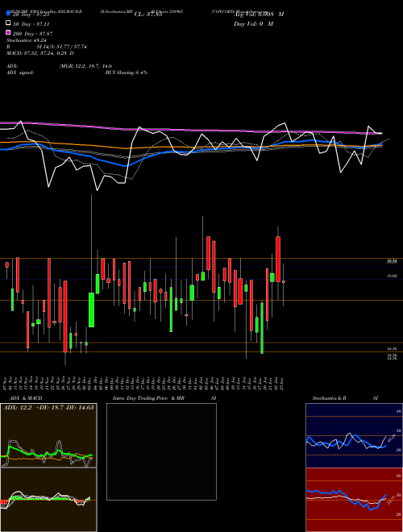Click the Avg Vol: 0.008 M value
The height and width of the screenshot is (532, 403).
point(259,15)
